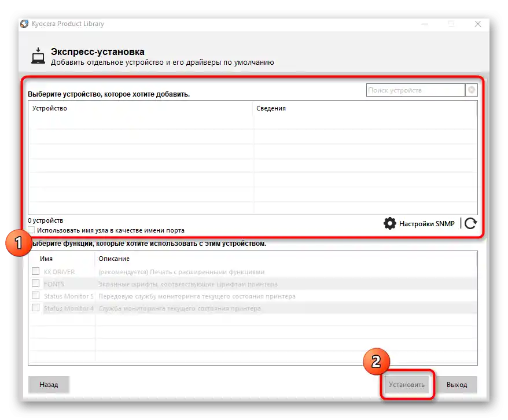Select the Status Monitor 5 row name
The height and width of the screenshot is (420, 508).
(x=69, y=296)
